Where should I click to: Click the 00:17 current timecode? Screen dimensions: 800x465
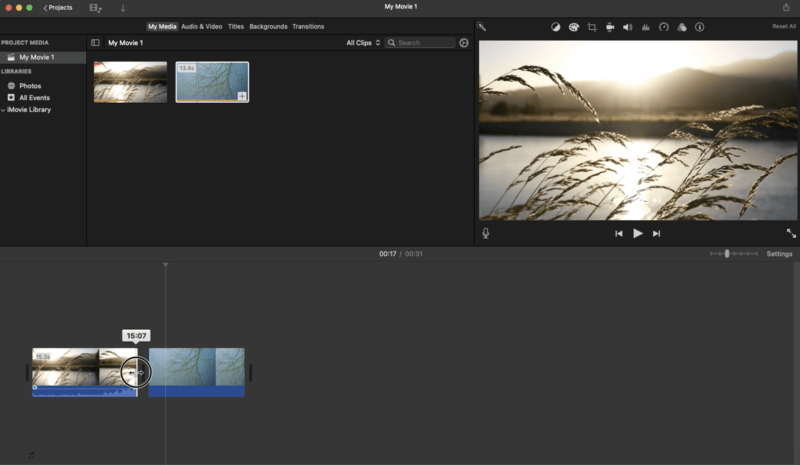coord(388,254)
